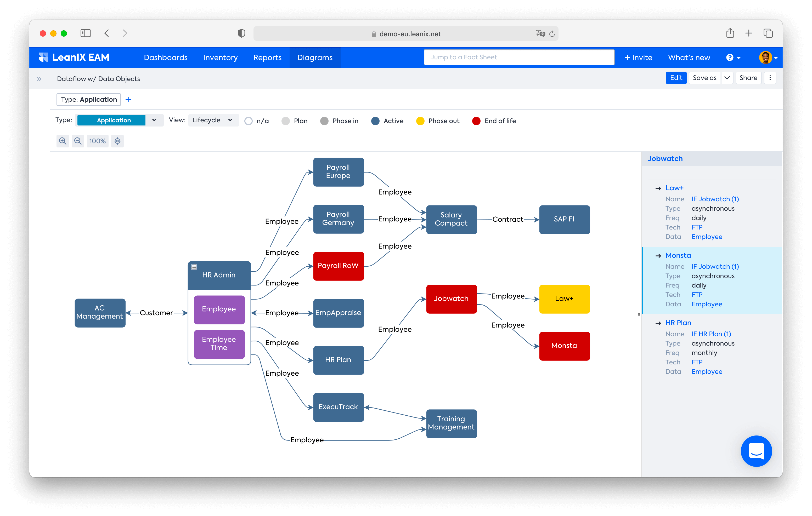
Task: Click the Edit button
Action: (676, 78)
